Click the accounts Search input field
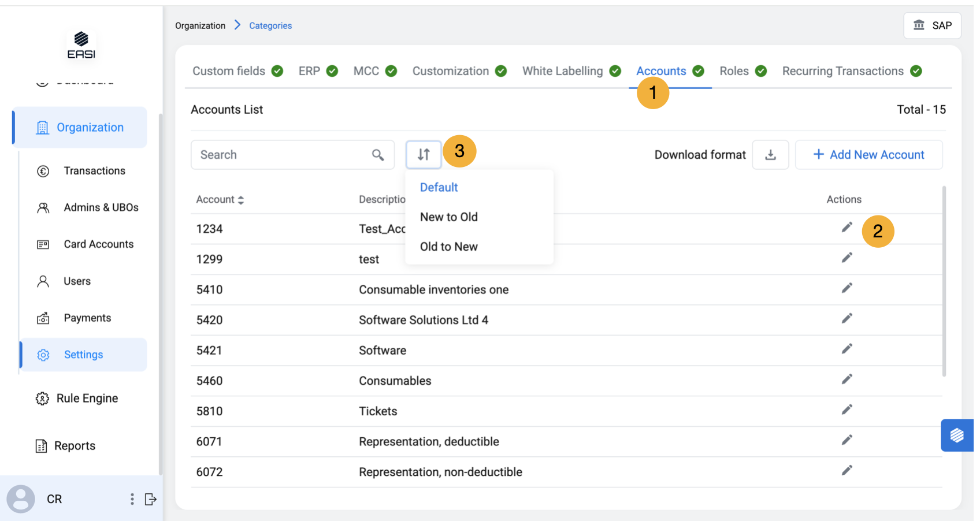This screenshot has width=980, height=521. coord(283,155)
